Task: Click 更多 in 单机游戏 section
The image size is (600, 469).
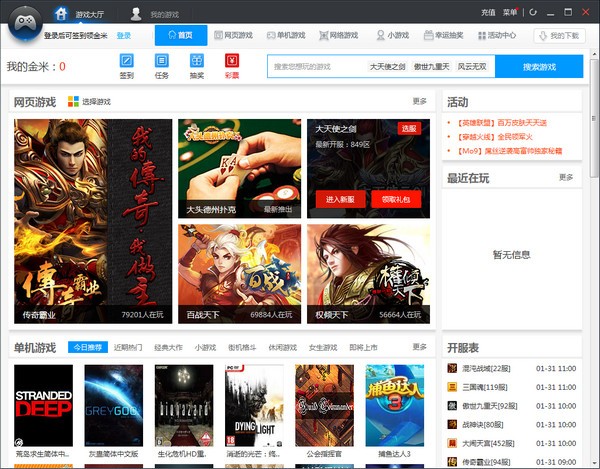Action: click(x=419, y=347)
